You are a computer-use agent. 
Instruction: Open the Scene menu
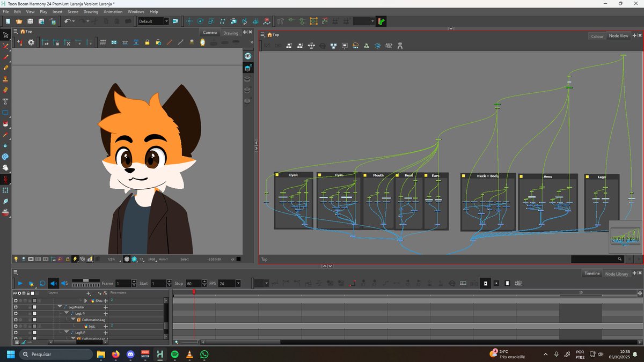click(73, 11)
